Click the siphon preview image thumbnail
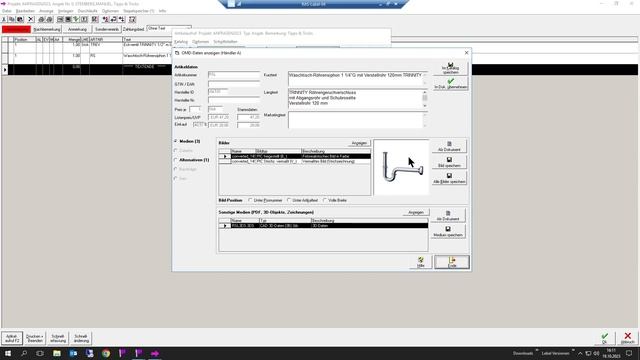The image size is (640, 360). (401, 167)
